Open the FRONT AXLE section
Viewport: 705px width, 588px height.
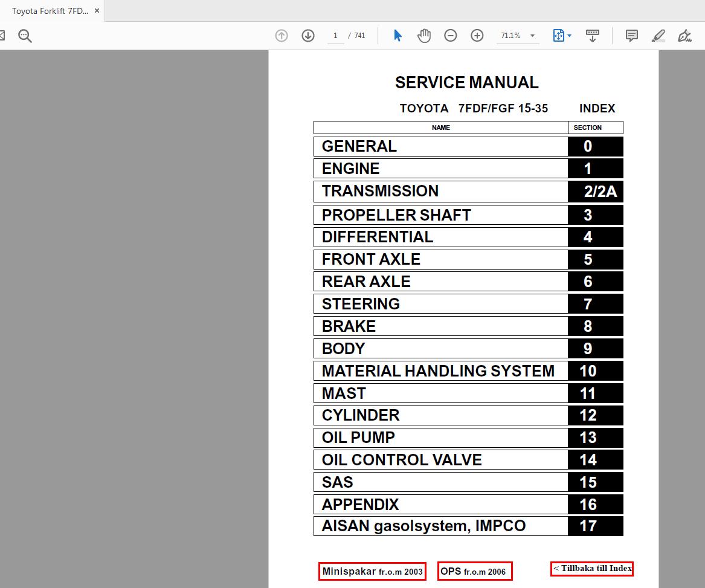coord(440,260)
